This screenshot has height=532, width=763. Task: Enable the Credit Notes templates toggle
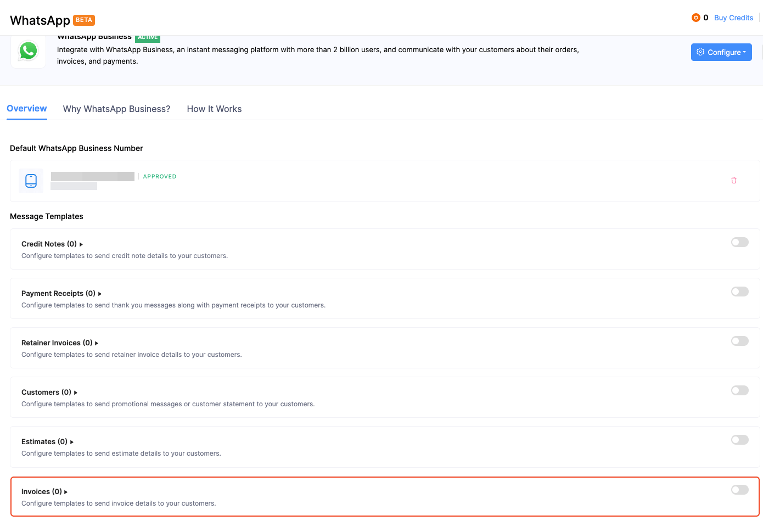(740, 242)
